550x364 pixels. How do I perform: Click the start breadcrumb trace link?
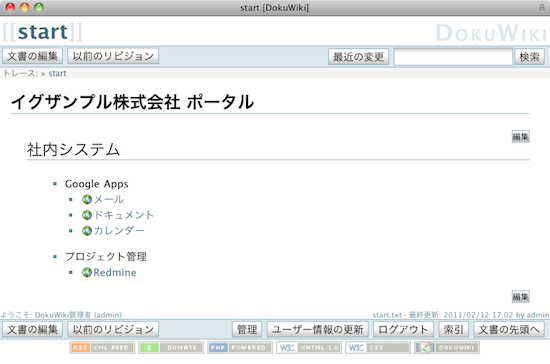tap(57, 73)
